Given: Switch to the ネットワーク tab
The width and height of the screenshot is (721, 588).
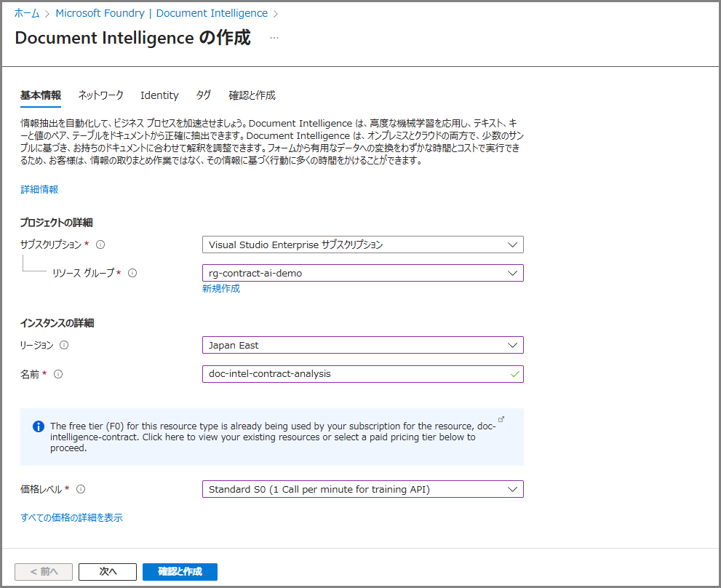Looking at the screenshot, I should pos(100,95).
